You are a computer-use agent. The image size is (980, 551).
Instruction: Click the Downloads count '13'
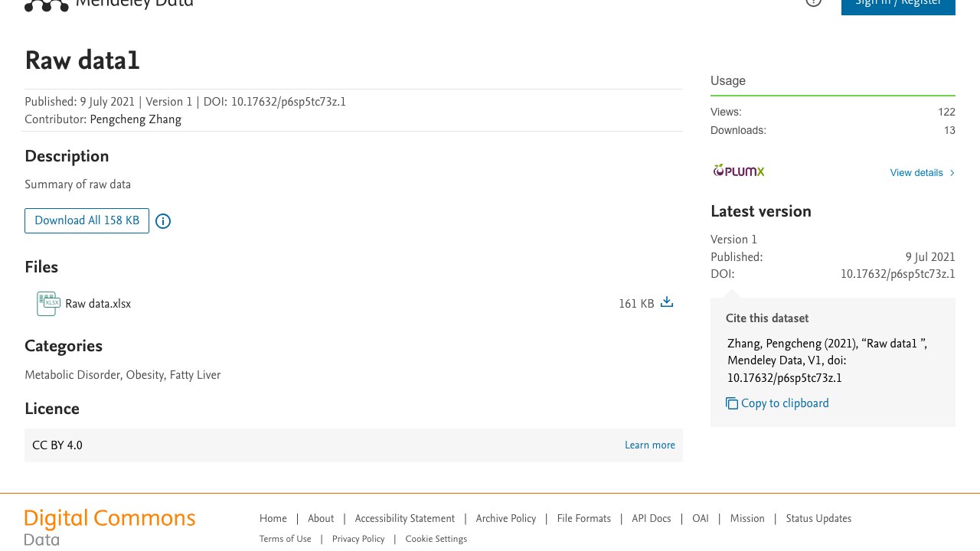click(949, 130)
